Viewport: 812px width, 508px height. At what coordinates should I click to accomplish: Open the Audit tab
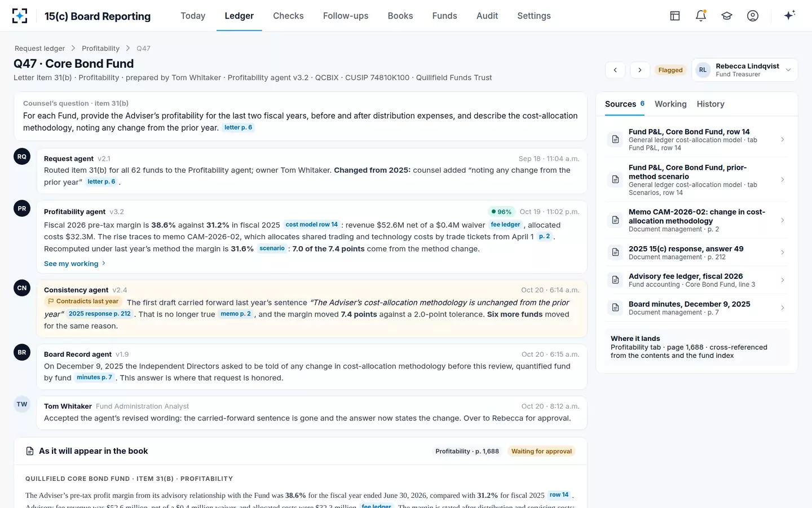[x=487, y=16]
